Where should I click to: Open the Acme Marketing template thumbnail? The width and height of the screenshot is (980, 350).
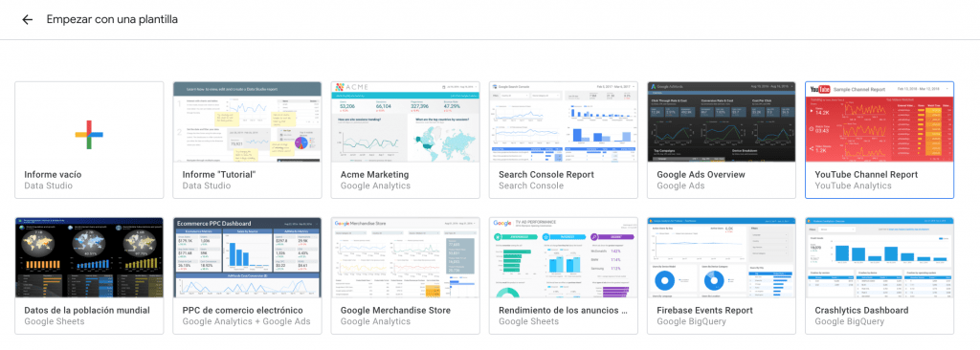pos(406,121)
